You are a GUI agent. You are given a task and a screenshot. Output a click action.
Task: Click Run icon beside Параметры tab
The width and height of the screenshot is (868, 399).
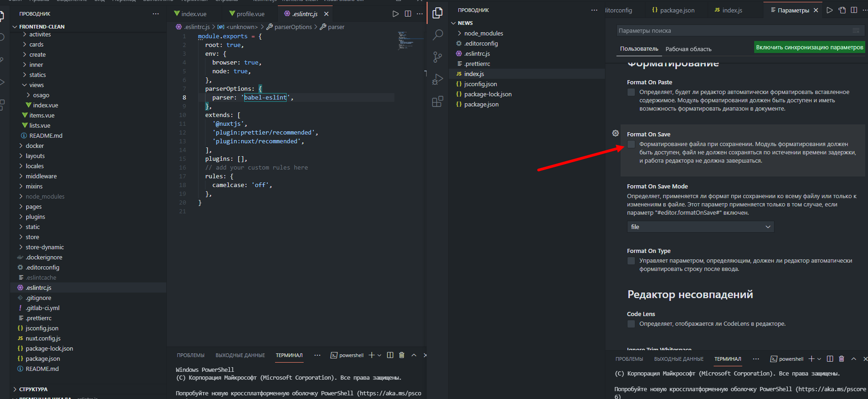(830, 10)
